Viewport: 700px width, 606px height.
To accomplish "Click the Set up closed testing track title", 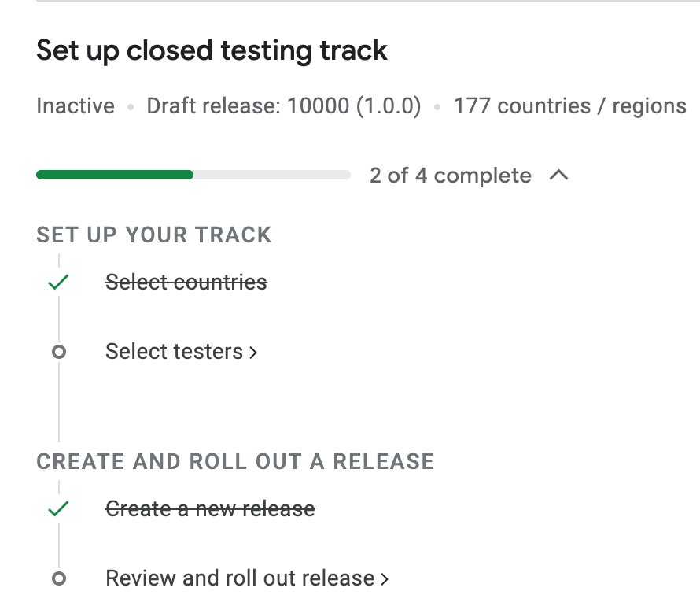I will point(212,50).
